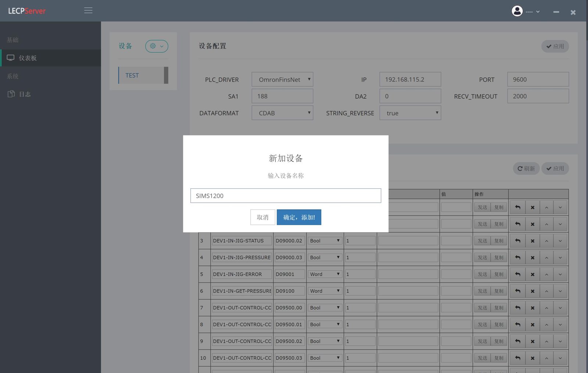Change row 5 data type Word dropdown
Viewport: 588px width, 373px height.
[325, 274]
